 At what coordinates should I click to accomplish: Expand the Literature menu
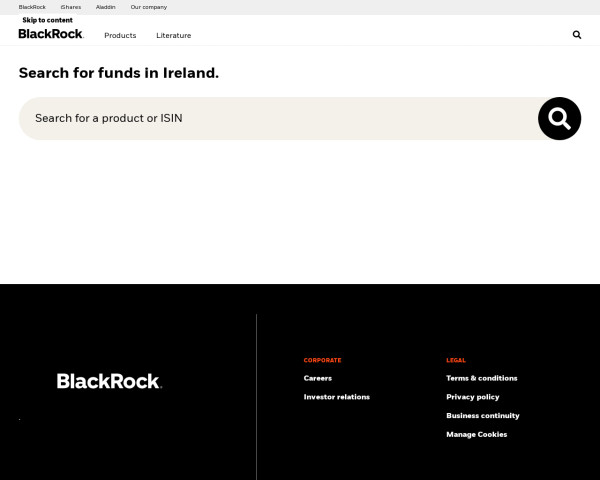coord(173,35)
